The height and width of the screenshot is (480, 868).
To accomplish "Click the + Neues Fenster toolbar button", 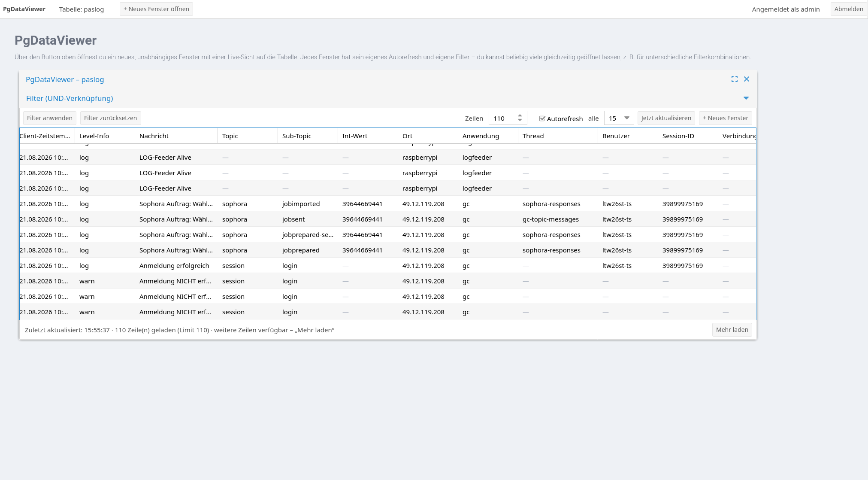I will pyautogui.click(x=725, y=118).
